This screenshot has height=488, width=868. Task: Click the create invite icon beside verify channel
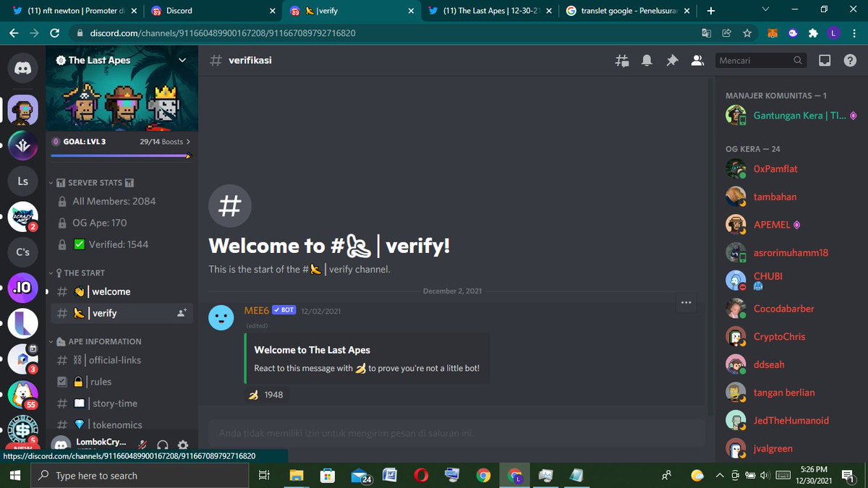point(181,313)
